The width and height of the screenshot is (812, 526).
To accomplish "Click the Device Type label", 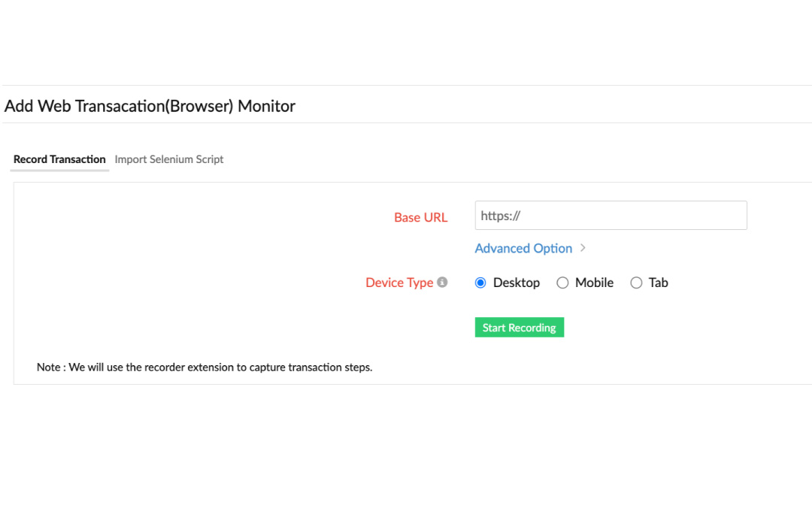I will (398, 282).
